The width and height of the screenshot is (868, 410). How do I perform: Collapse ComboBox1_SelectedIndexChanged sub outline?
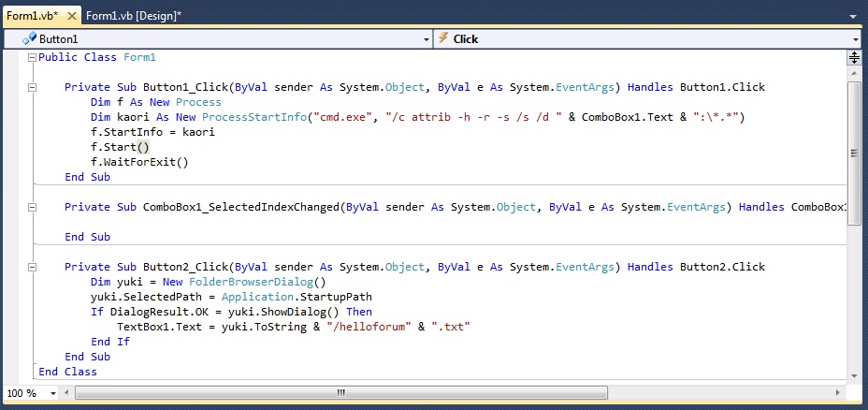point(32,207)
